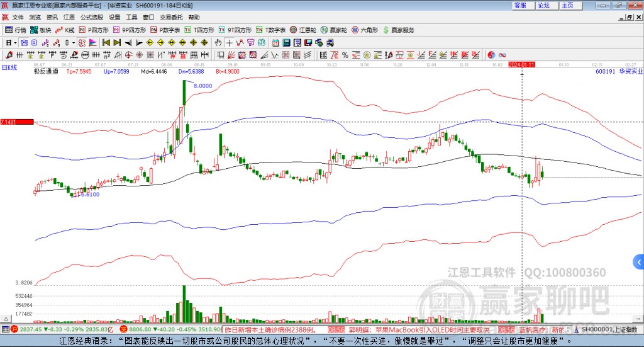The image size is (644, 347).
Task: Toggle the pressed blue icon beside 日
Action: tap(24, 43)
